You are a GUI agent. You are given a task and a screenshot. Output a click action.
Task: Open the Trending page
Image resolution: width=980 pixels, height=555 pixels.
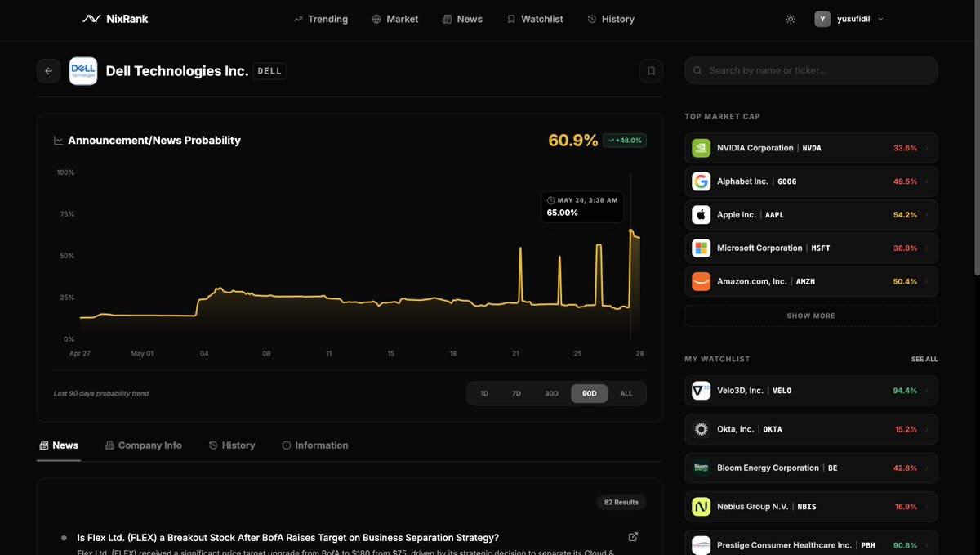click(x=320, y=19)
